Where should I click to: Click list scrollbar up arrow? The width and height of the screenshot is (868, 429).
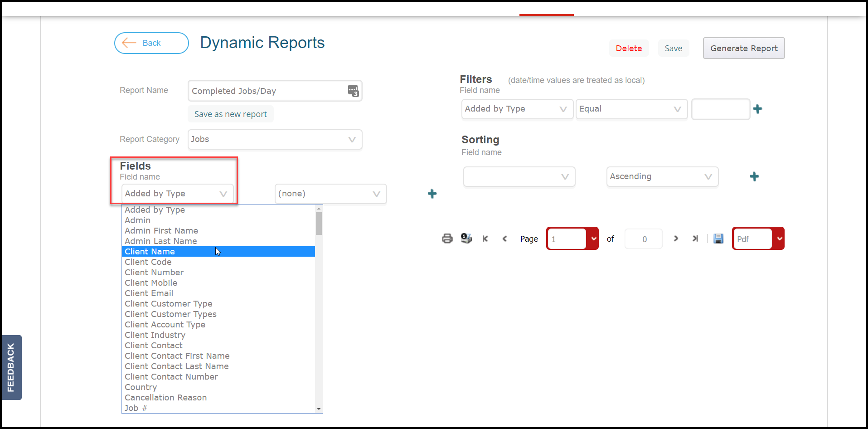pos(319,209)
